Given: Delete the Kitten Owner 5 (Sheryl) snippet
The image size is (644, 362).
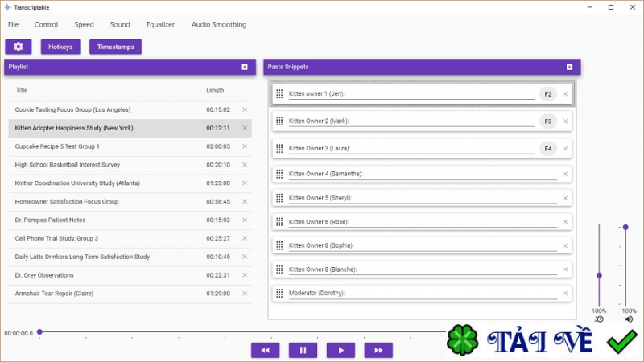Looking at the screenshot, I should (565, 198).
